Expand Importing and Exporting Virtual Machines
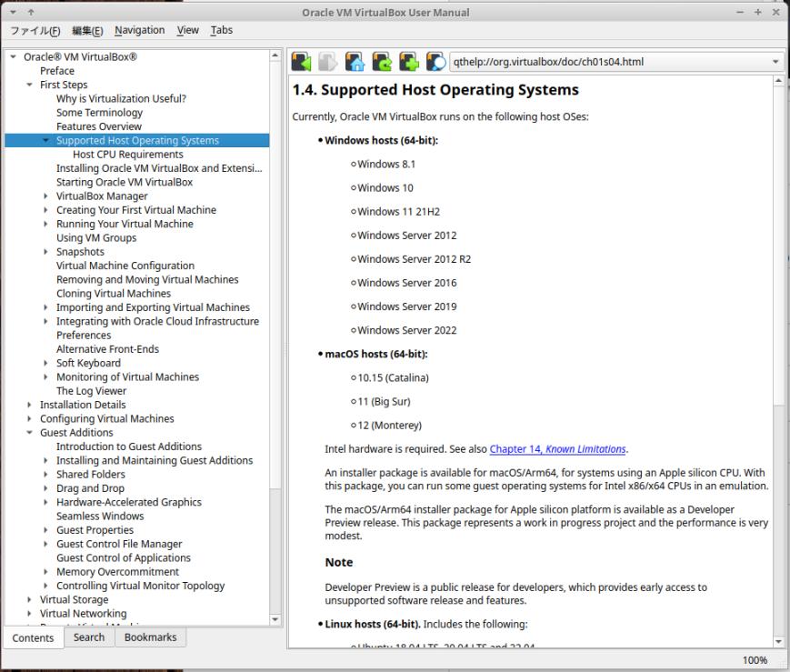The width and height of the screenshot is (790, 672). pyautogui.click(x=45, y=307)
